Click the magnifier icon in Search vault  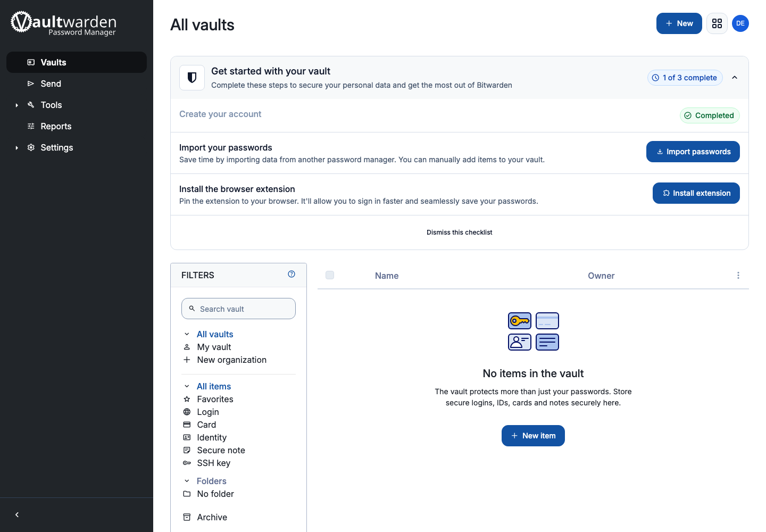pos(192,309)
